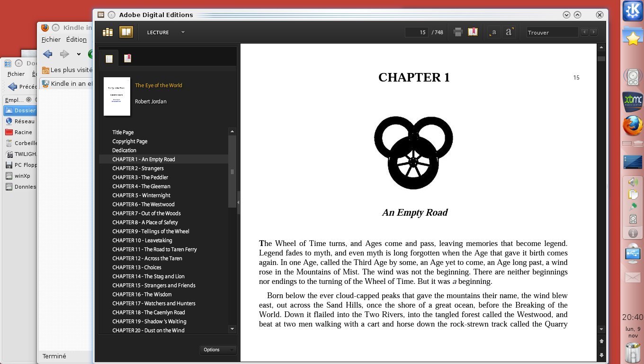Collapse the navigation panel with the splitter handle

(x=238, y=202)
